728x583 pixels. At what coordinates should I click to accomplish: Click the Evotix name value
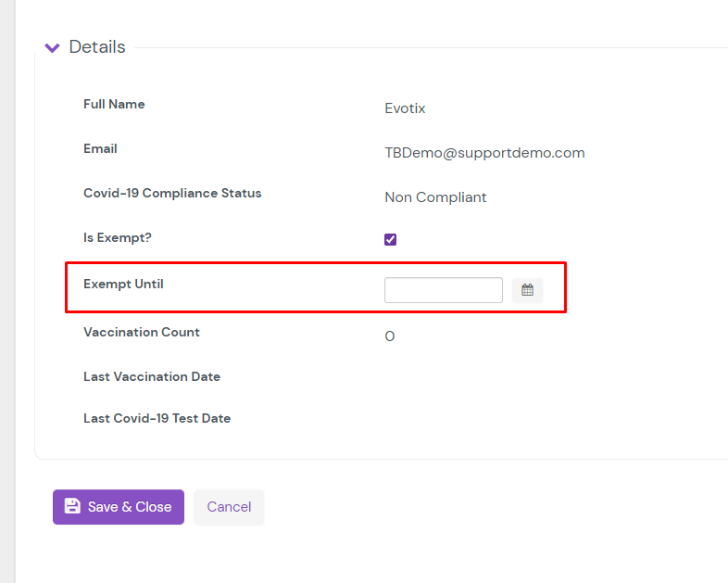pyautogui.click(x=405, y=108)
